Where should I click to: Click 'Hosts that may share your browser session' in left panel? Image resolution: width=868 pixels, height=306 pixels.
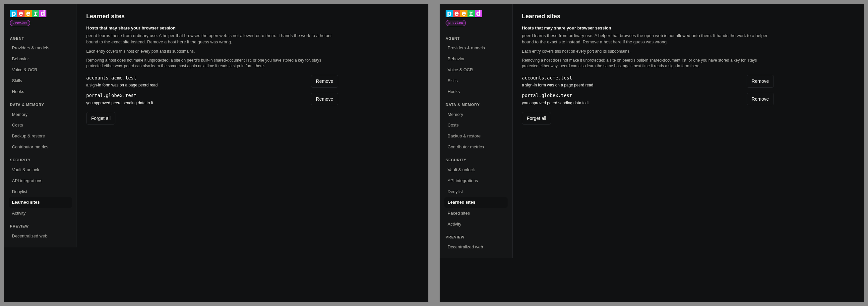pos(131,28)
